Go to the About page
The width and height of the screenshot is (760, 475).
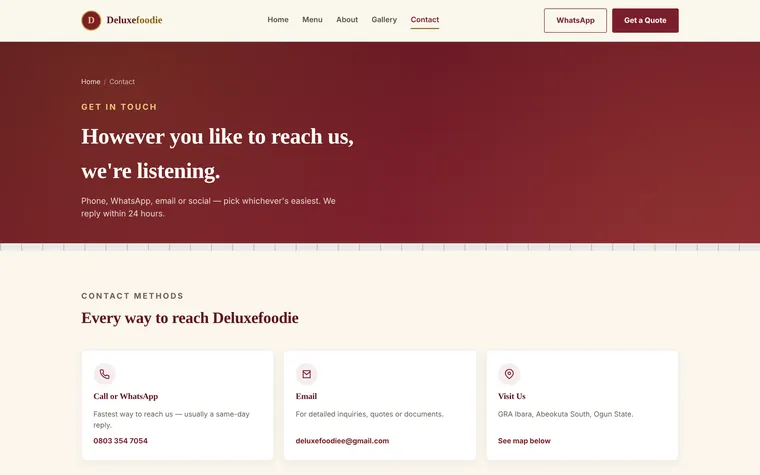tap(347, 20)
